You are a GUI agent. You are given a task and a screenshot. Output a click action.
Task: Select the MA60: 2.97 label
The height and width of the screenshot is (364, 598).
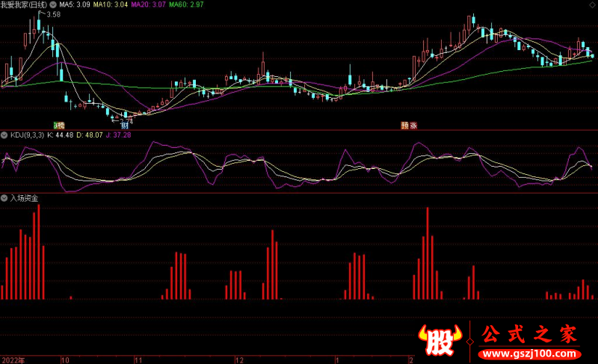(186, 5)
